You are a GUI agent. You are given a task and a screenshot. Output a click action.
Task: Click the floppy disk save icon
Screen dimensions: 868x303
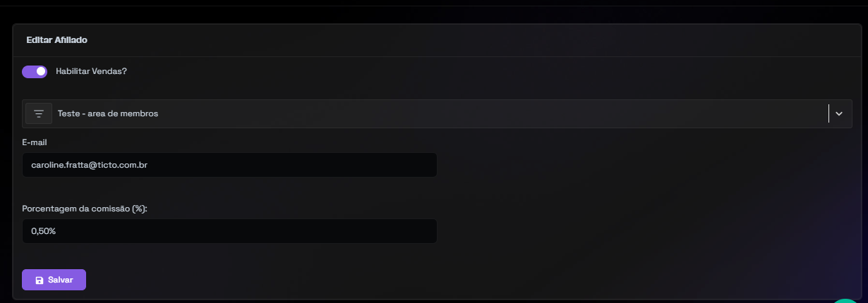40,280
